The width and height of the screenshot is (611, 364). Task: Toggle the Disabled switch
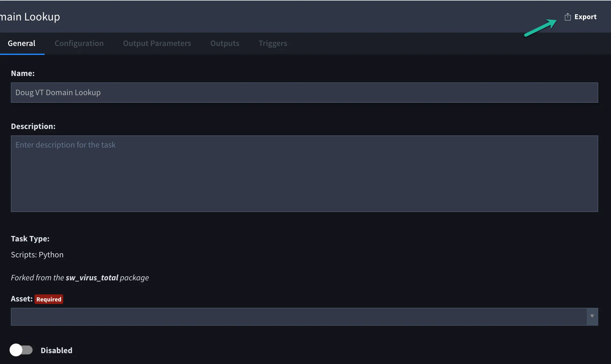[x=21, y=350]
